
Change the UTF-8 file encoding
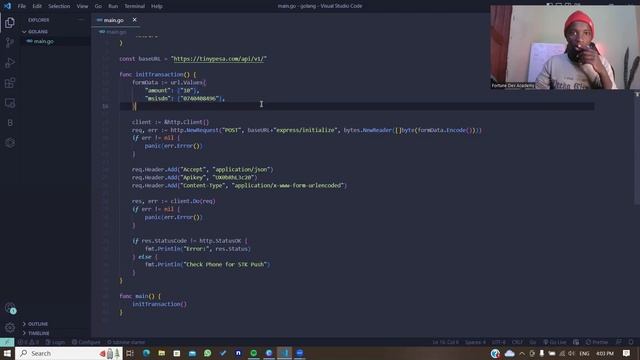498,342
